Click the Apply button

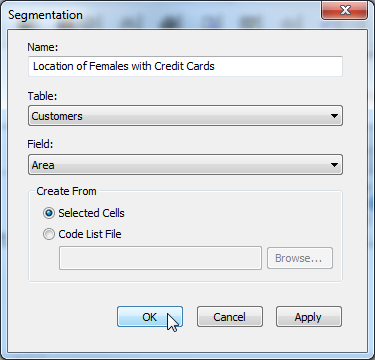(309, 317)
